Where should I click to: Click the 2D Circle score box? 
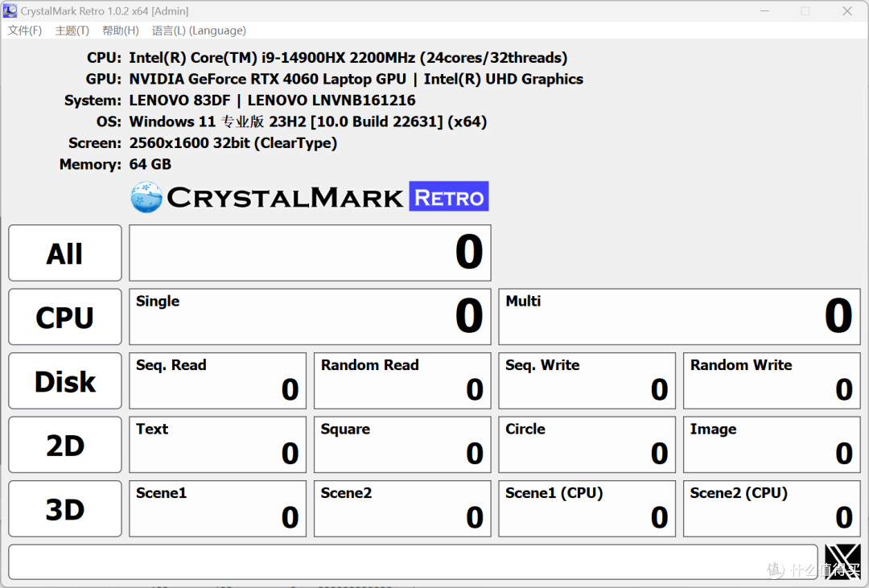tap(587, 445)
